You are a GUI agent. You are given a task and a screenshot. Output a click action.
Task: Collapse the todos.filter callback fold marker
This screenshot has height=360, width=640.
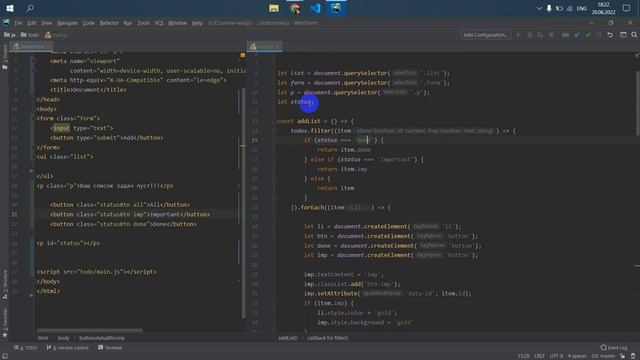coord(275,131)
